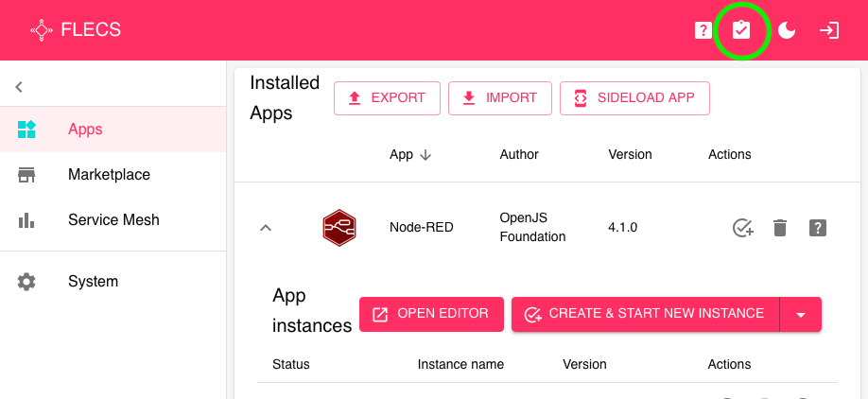This screenshot has height=399, width=868.
Task: Open System settings in the sidebar
Action: [x=93, y=282]
